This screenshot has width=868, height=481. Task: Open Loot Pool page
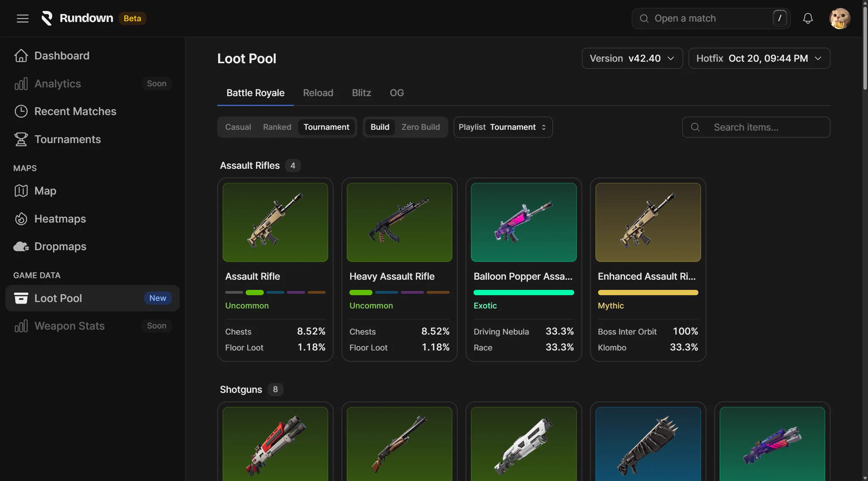click(92, 298)
